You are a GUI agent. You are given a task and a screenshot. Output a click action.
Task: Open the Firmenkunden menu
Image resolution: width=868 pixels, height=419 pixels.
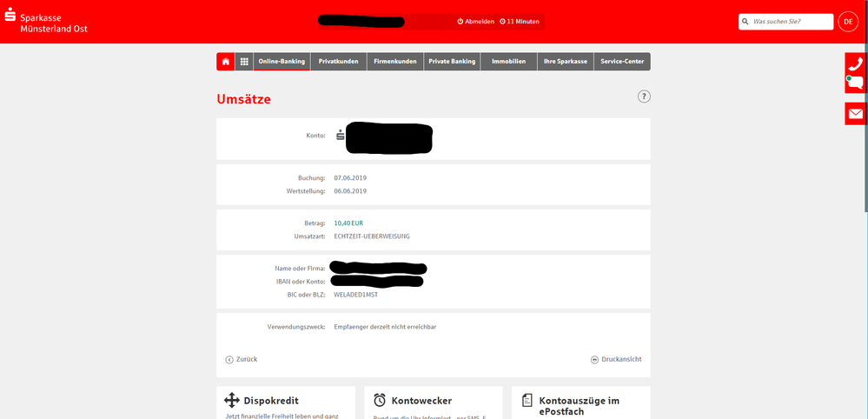[x=395, y=62]
